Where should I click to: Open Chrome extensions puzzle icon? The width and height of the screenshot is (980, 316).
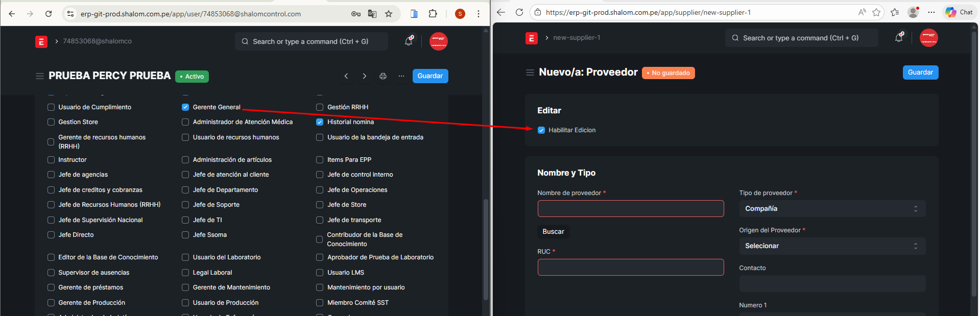tap(433, 14)
